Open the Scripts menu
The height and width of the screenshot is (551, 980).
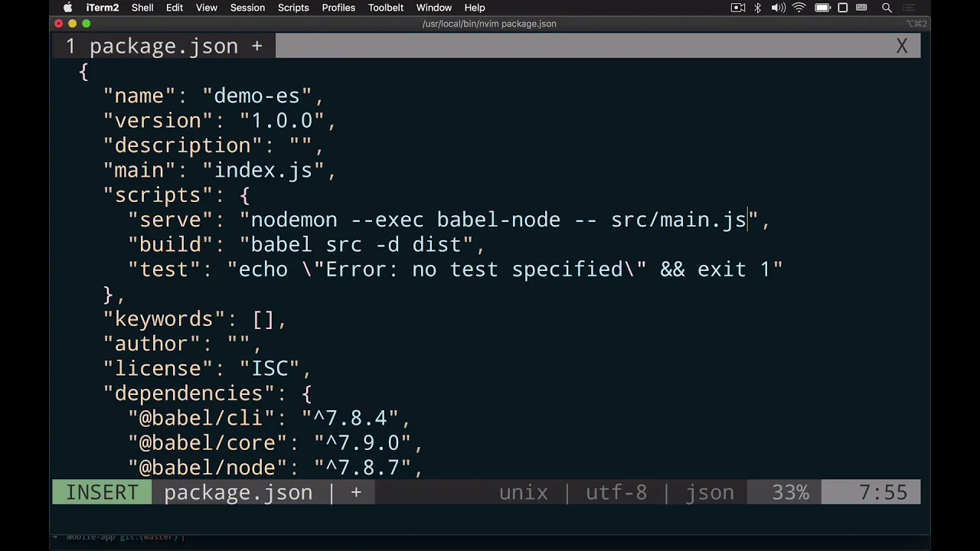pos(293,8)
